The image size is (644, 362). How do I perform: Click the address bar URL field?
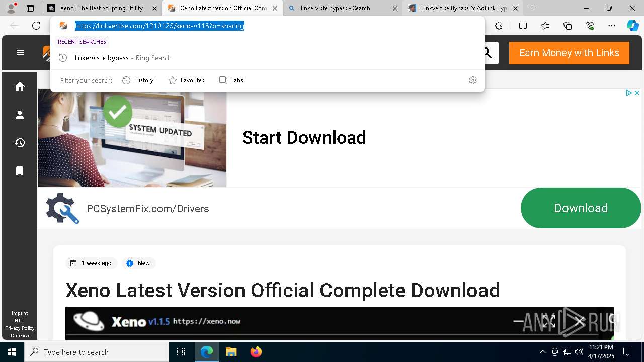coord(267,26)
